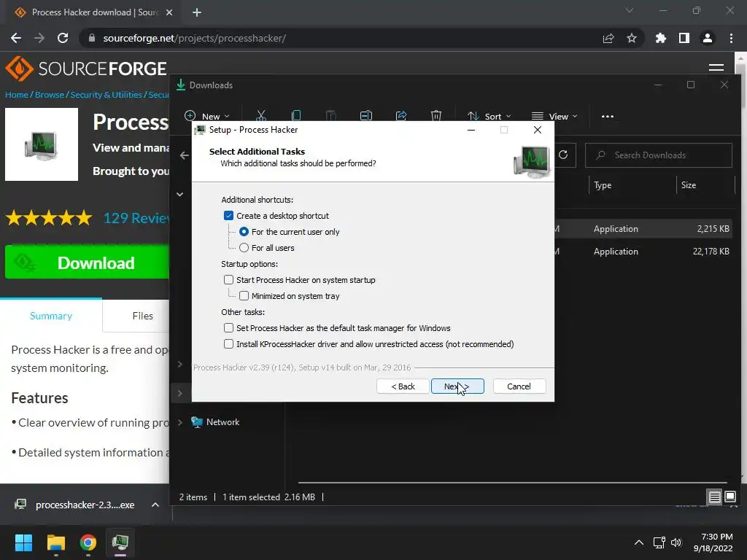
Task: Click the green Download button
Action: point(87,262)
